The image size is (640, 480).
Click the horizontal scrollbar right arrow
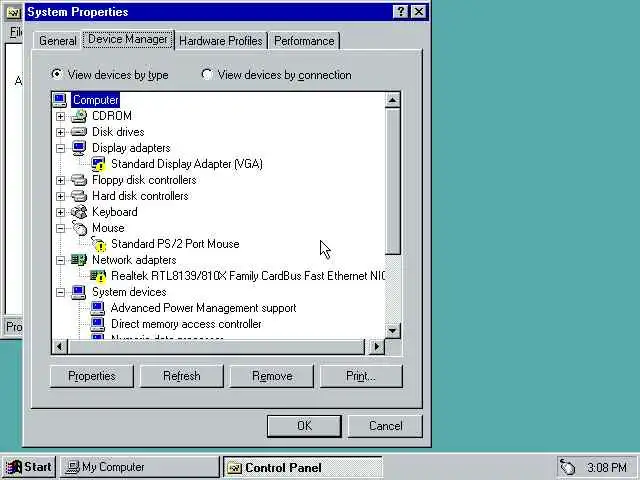tap(377, 347)
